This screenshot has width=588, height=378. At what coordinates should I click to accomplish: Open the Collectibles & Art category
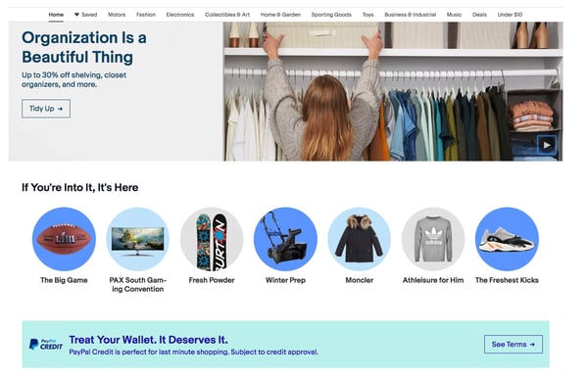coord(227,15)
